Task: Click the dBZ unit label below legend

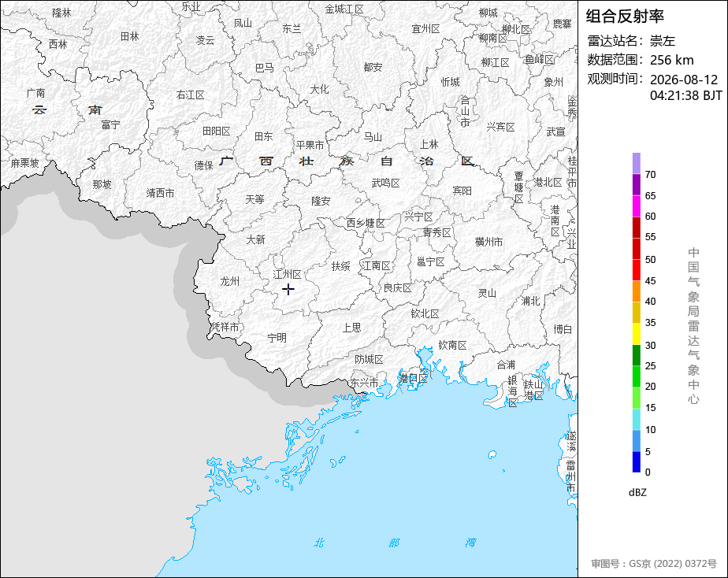Action: [637, 492]
